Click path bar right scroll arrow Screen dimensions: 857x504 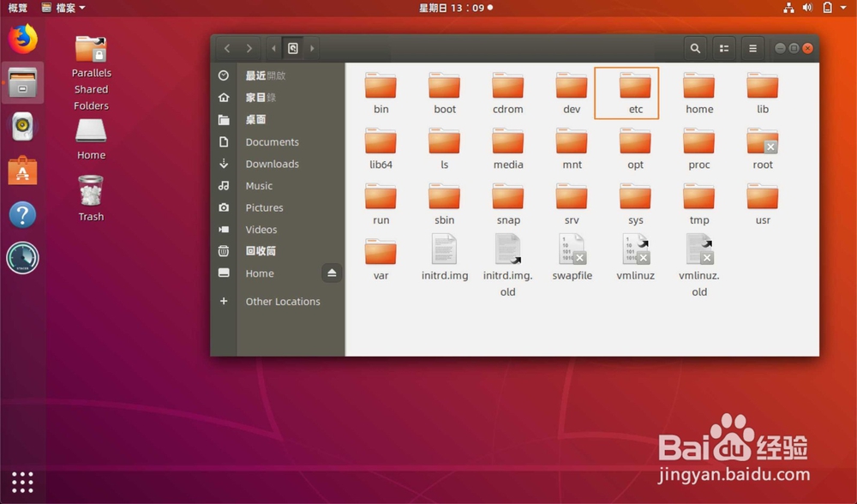point(312,48)
